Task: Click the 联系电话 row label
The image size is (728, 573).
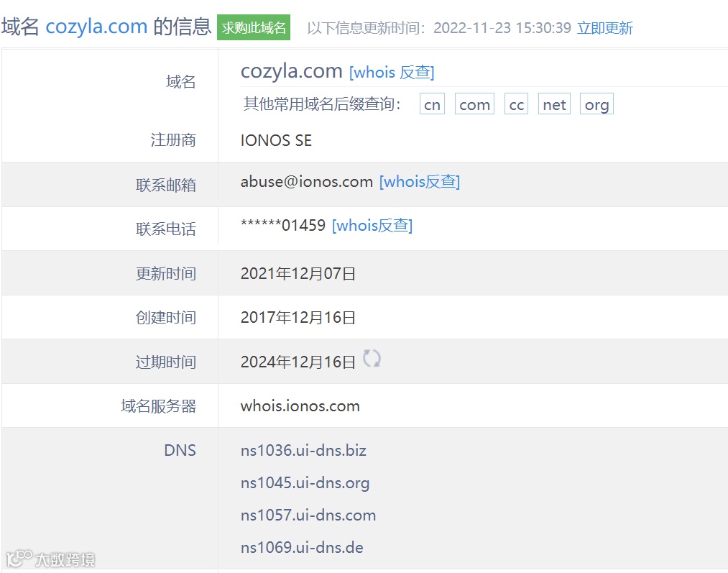Action: click(x=166, y=229)
